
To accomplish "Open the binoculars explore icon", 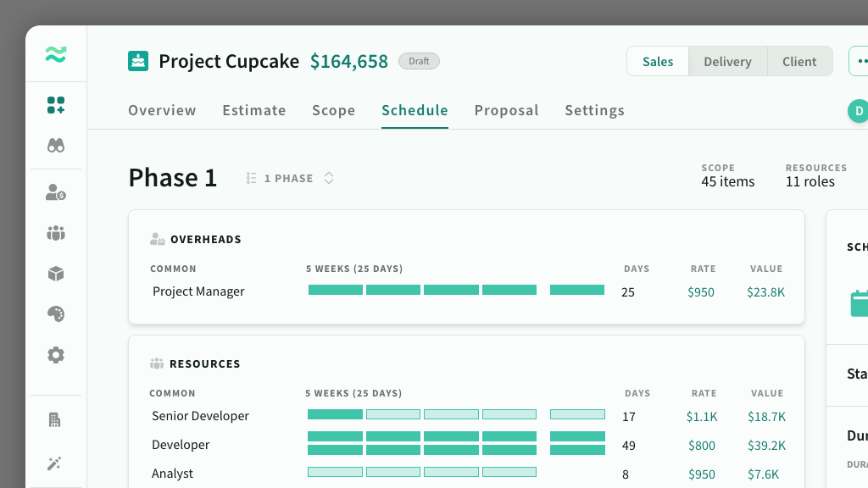I will [56, 146].
